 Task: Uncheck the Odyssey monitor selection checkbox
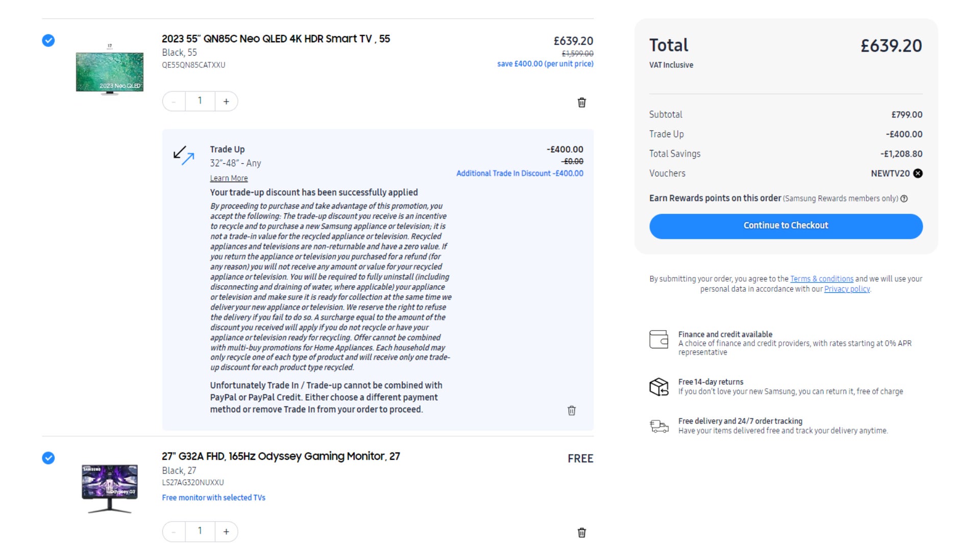click(48, 458)
